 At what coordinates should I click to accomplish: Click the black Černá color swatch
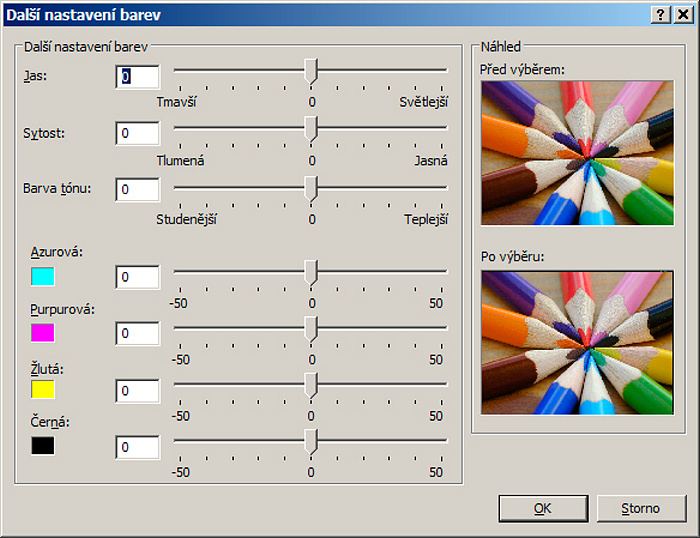43,446
